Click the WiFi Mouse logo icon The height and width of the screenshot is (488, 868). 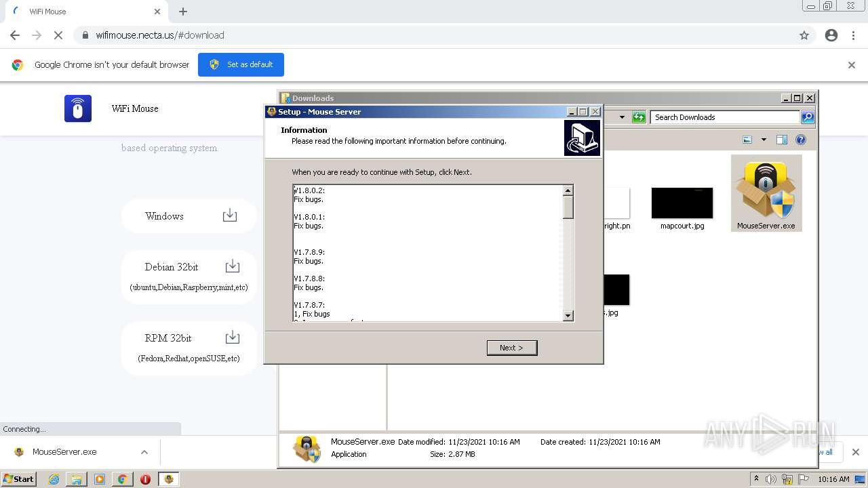tap(78, 108)
